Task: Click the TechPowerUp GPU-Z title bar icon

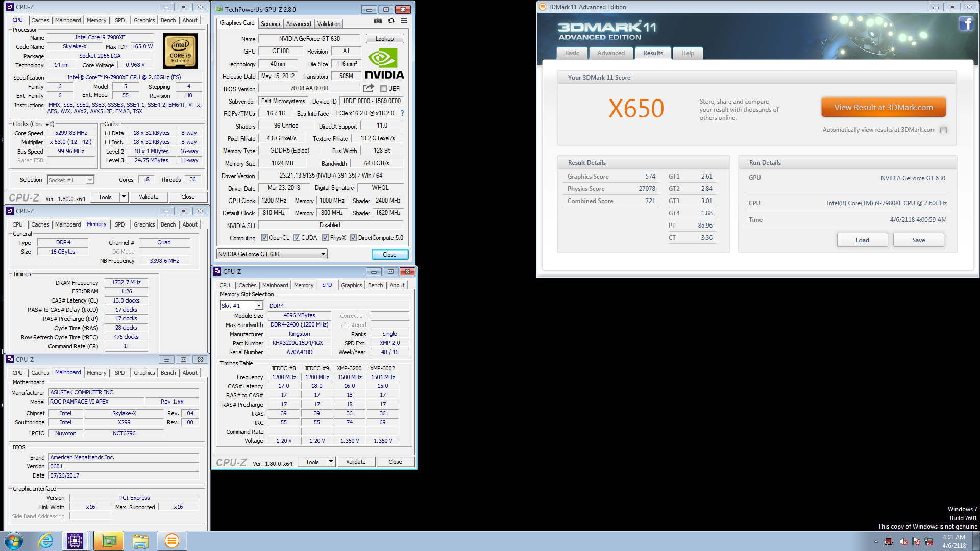Action: point(219,9)
